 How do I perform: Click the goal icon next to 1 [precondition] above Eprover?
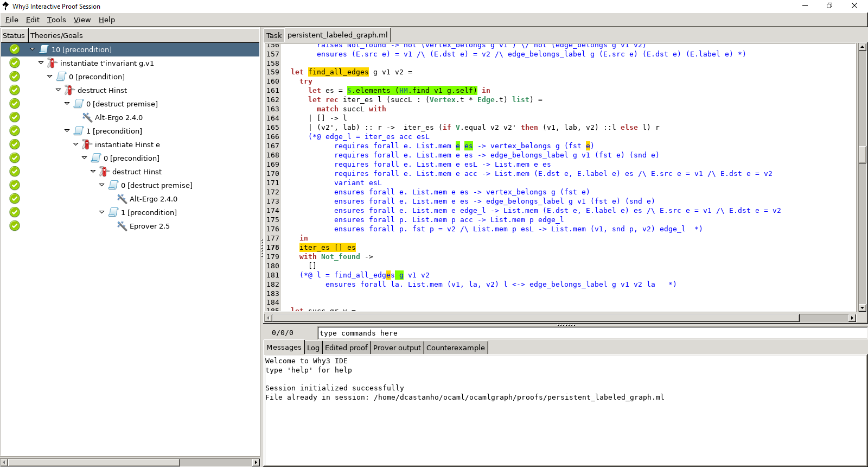(113, 212)
